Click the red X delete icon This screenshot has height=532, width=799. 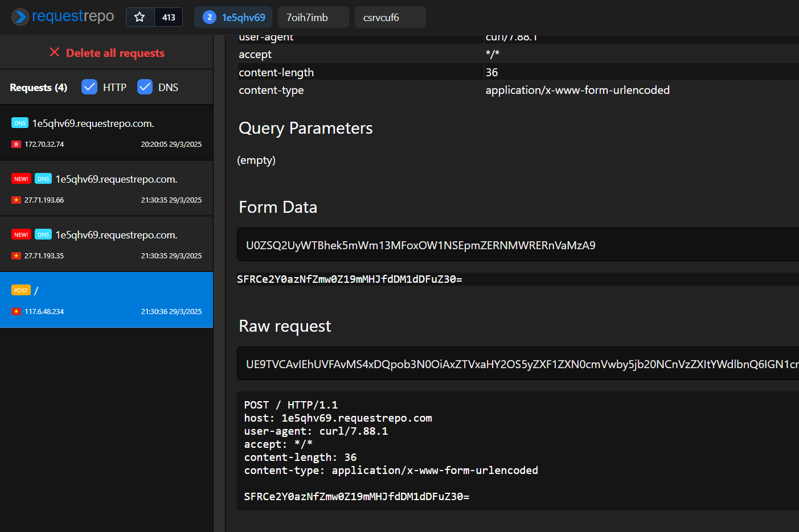[x=55, y=52]
